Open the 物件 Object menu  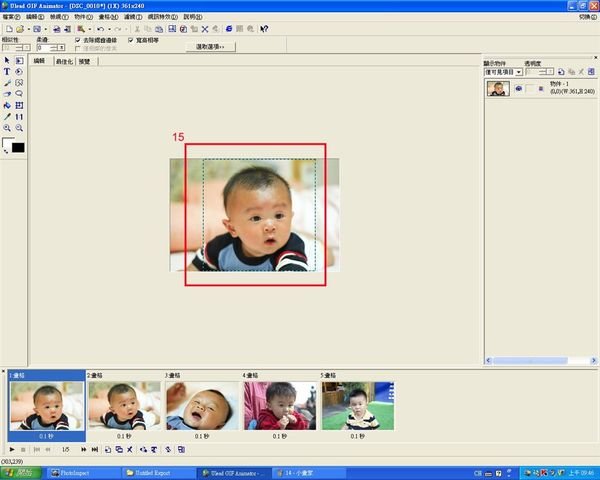(x=83, y=17)
